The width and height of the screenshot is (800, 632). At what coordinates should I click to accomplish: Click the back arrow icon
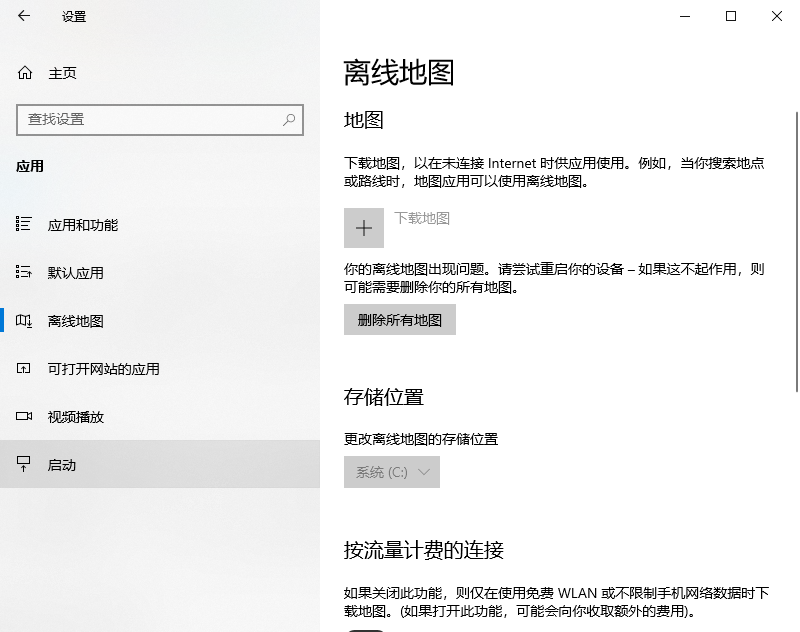pyautogui.click(x=24, y=16)
